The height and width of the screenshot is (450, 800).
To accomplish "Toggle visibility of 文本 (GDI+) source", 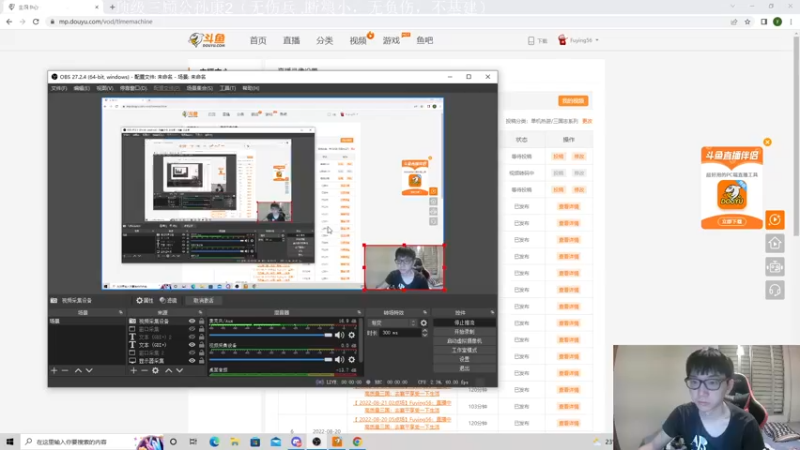I will pyautogui.click(x=192, y=345).
